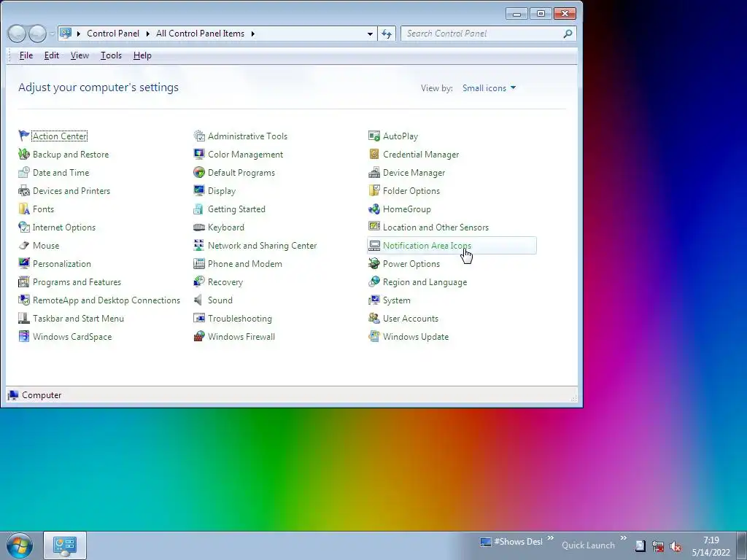
Task: Click the Network and Sharing Center icon
Action: pos(199,245)
